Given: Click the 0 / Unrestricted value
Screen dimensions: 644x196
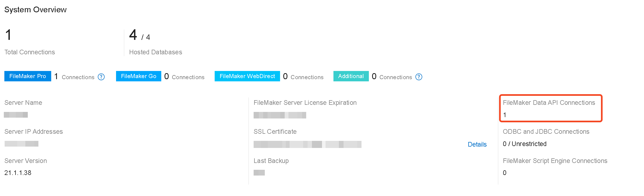Looking at the screenshot, I should (x=524, y=144).
